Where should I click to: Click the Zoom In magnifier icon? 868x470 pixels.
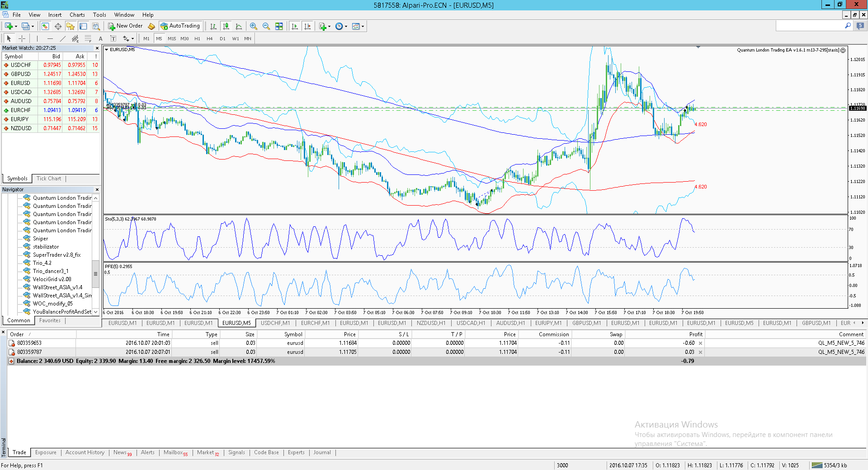pos(254,26)
